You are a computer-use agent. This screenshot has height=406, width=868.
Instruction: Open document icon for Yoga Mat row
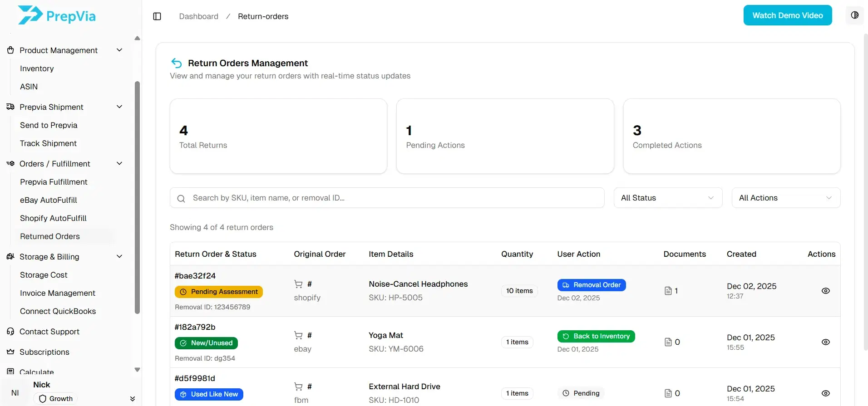coord(668,342)
